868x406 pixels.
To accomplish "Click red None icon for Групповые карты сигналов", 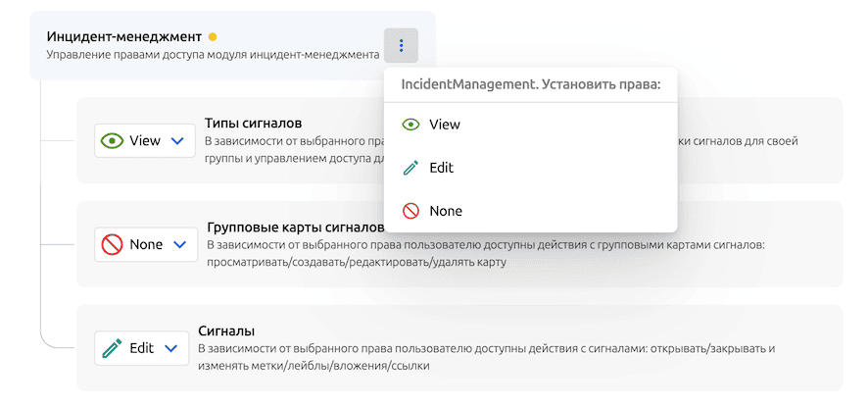I will (x=112, y=244).
